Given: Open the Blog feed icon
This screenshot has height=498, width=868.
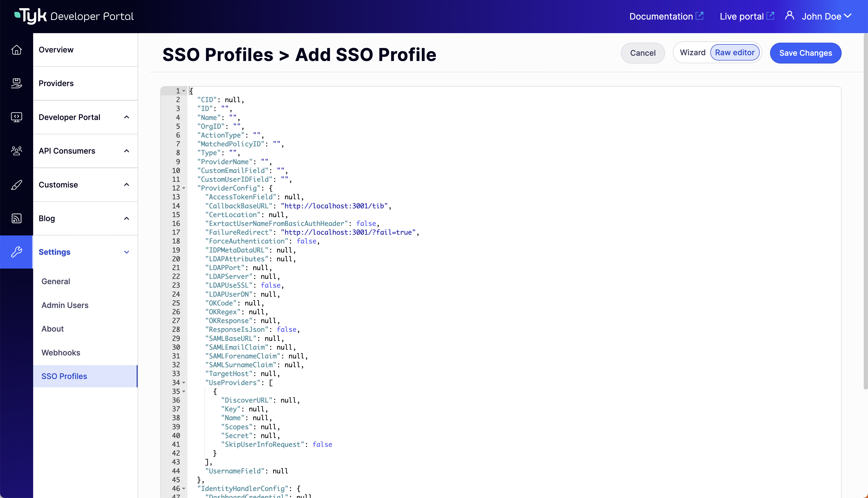Looking at the screenshot, I should click(16, 218).
